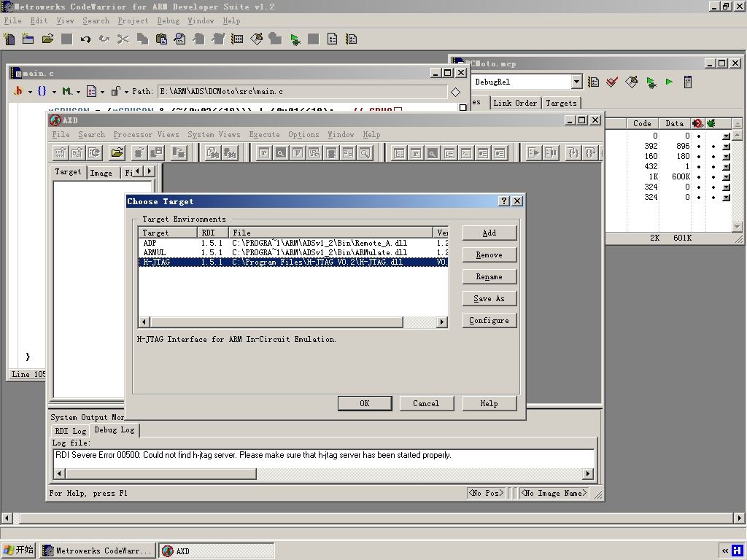Click OK in the Choose Target dialog
This screenshot has width=747, height=560.
[x=365, y=403]
